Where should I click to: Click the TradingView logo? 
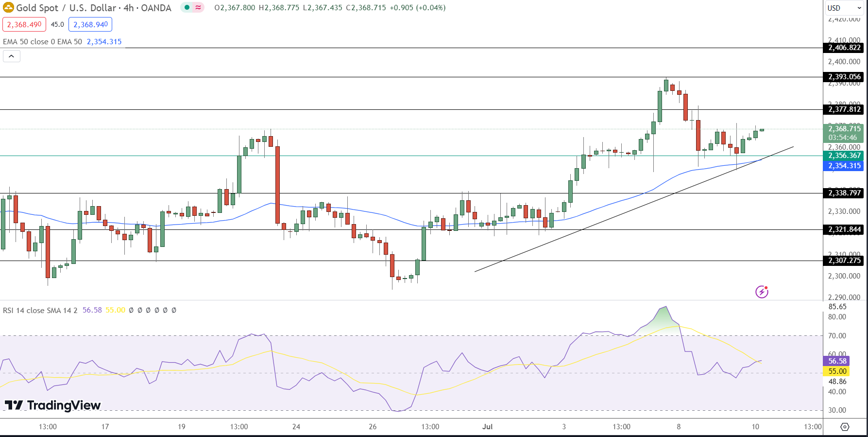(52, 405)
